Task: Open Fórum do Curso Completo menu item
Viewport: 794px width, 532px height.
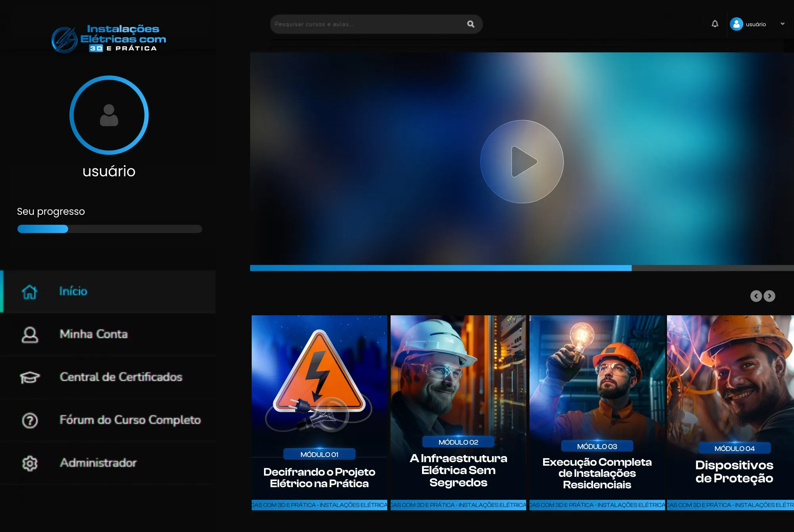Action: (130, 420)
